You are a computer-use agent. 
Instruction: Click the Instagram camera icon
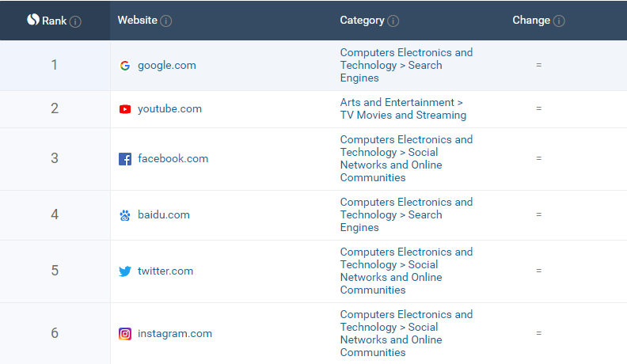coord(124,334)
